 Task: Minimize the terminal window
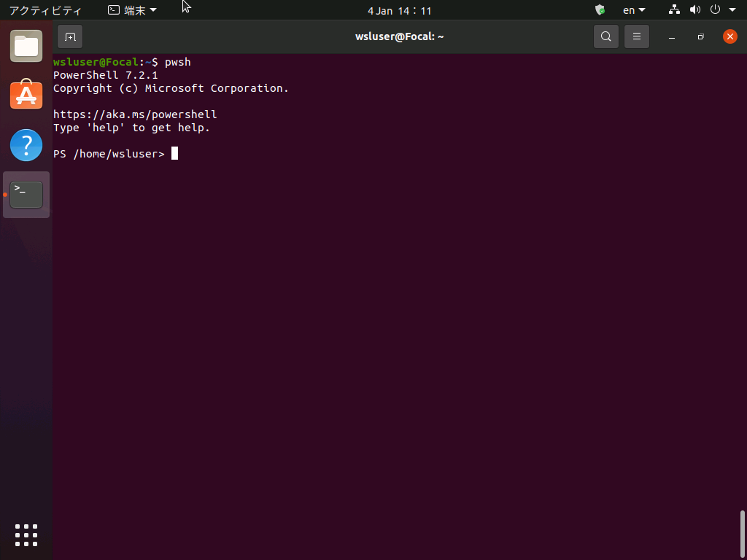(672, 36)
